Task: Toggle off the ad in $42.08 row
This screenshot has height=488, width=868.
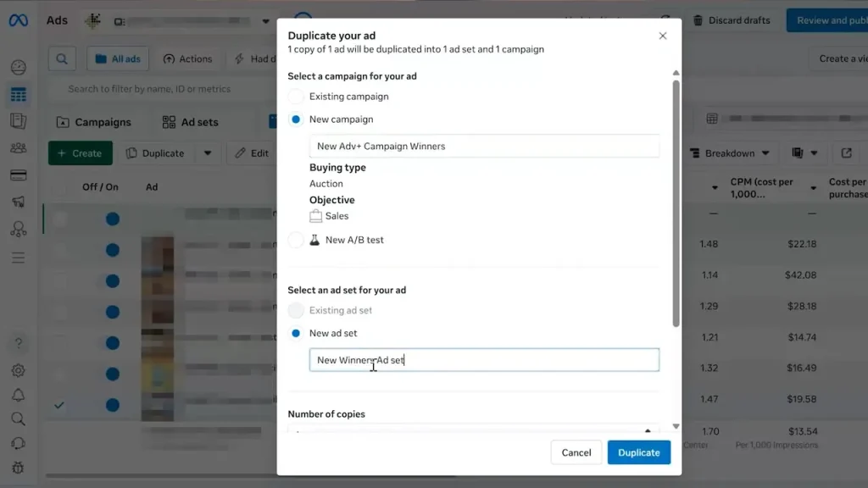Action: click(113, 281)
